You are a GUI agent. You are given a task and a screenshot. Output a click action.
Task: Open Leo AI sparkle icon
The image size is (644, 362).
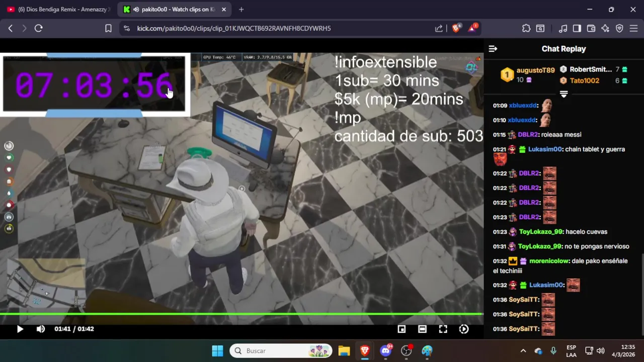pos(605,28)
